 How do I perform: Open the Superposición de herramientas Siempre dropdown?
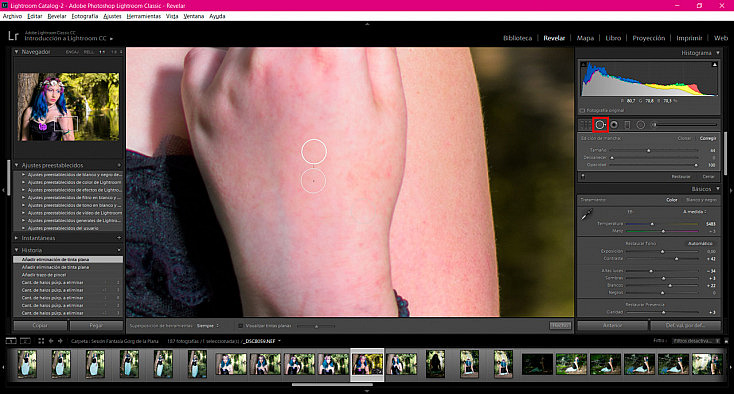tap(208, 326)
